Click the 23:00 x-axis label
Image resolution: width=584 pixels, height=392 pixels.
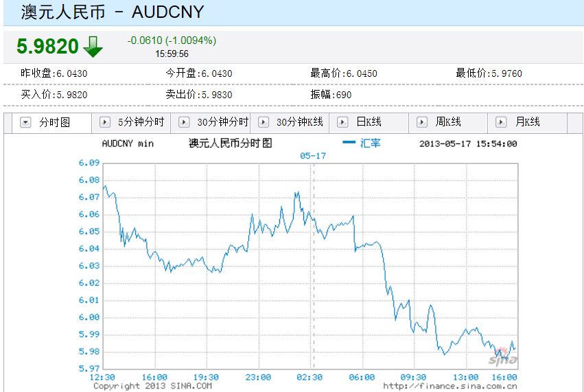(x=258, y=377)
